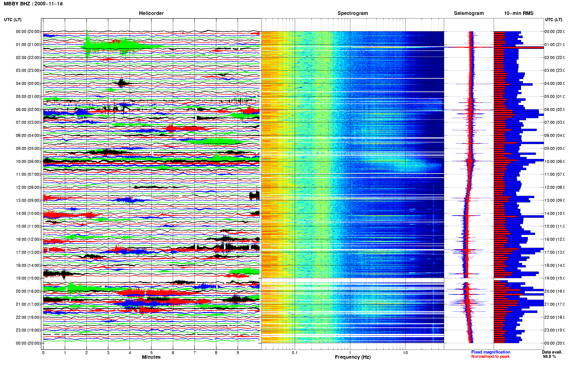The width and height of the screenshot is (588, 368).
Task: Select the left axis label '07:00 (03:00)'
Action: [28, 122]
